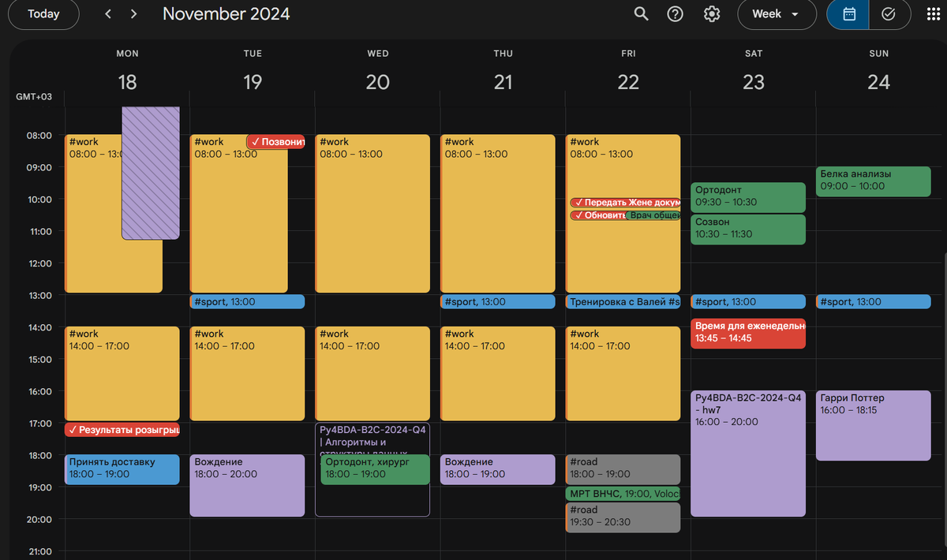Image resolution: width=947 pixels, height=560 pixels.
Task: Open Tuesday's #work 14:00 – 17:00 event
Action: click(247, 373)
